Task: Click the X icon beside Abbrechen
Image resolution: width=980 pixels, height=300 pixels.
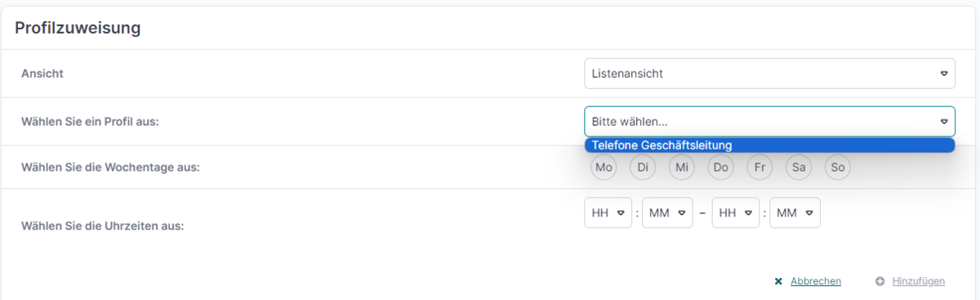Action: pyautogui.click(x=778, y=281)
